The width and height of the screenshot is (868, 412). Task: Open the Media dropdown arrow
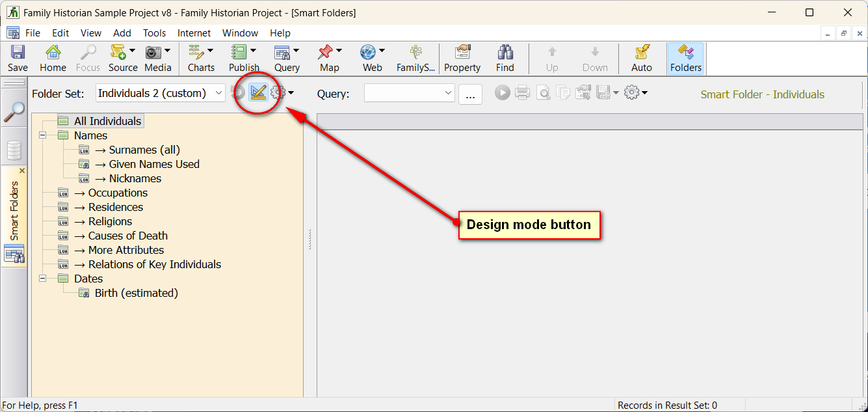pyautogui.click(x=167, y=51)
